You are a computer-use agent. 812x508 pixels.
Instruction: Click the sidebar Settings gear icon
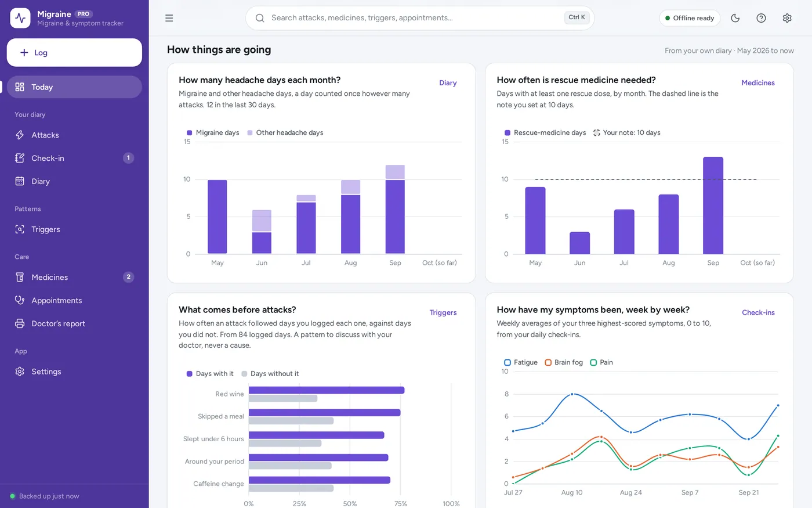20,372
